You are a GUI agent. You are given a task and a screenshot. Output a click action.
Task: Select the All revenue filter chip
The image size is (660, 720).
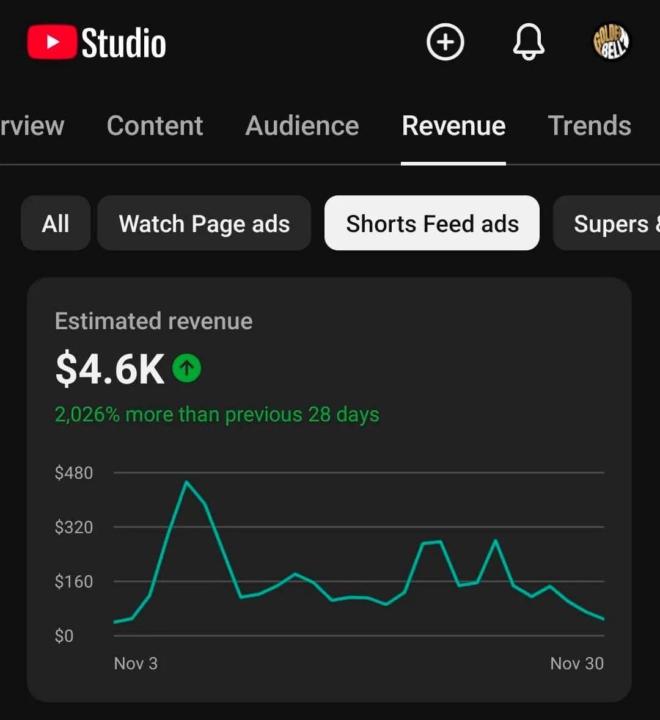pos(56,223)
